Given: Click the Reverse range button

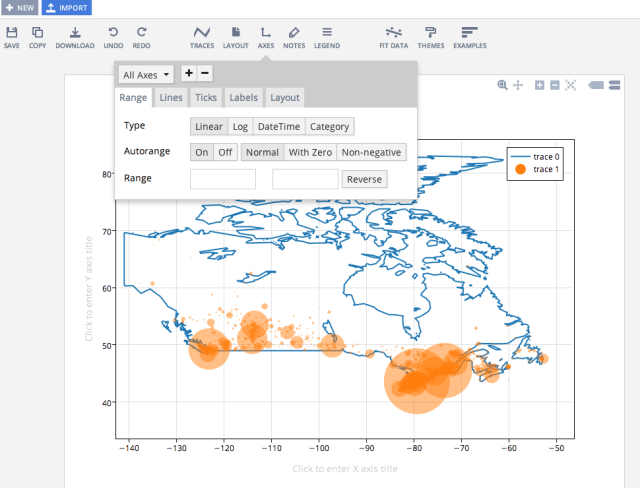Looking at the screenshot, I should (x=364, y=180).
